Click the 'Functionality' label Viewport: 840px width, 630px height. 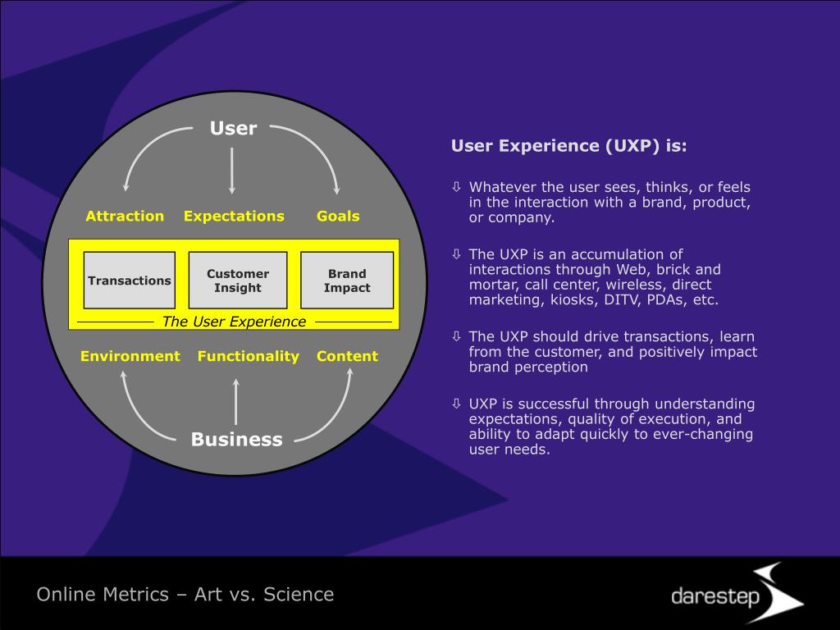tap(248, 356)
